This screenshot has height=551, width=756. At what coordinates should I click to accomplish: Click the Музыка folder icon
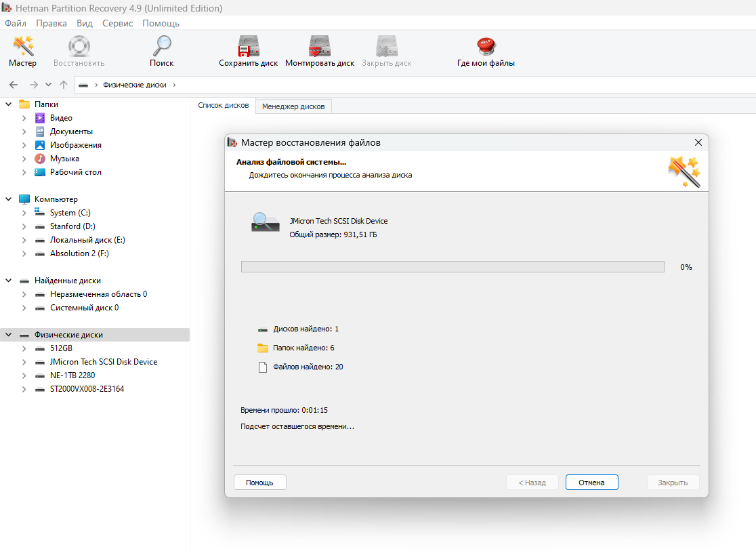click(x=40, y=159)
